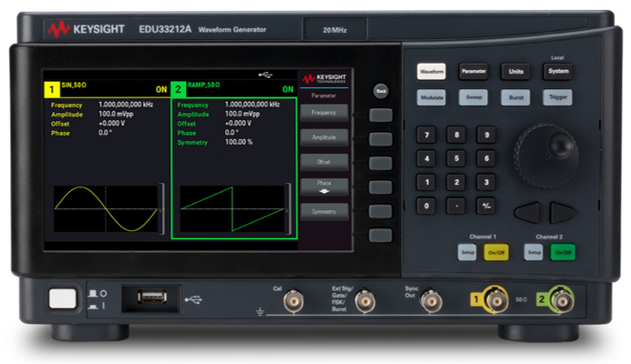
Task: Toggle Channel 2 green On/Off key
Action: [563, 252]
